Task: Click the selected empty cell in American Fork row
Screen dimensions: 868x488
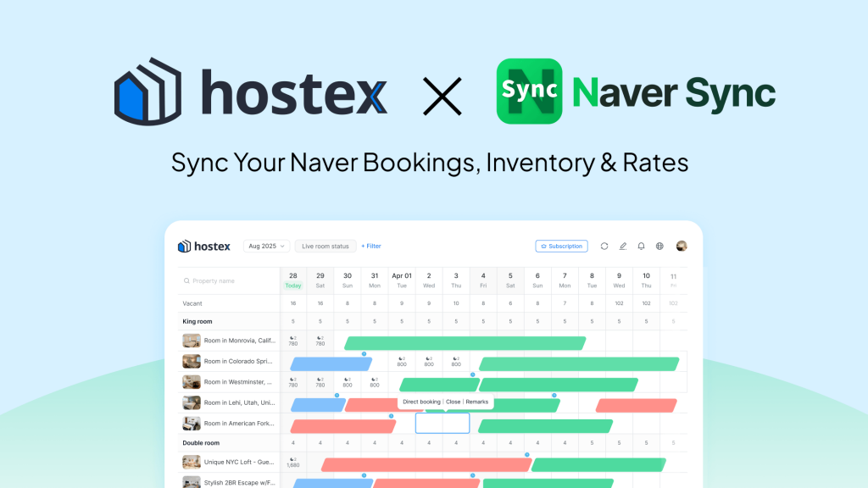Action: tap(442, 424)
